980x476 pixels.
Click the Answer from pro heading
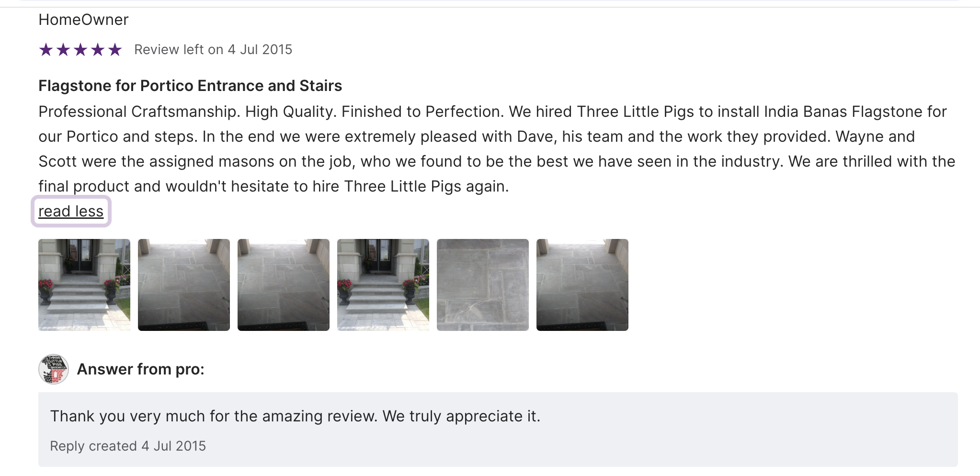pyautogui.click(x=141, y=369)
